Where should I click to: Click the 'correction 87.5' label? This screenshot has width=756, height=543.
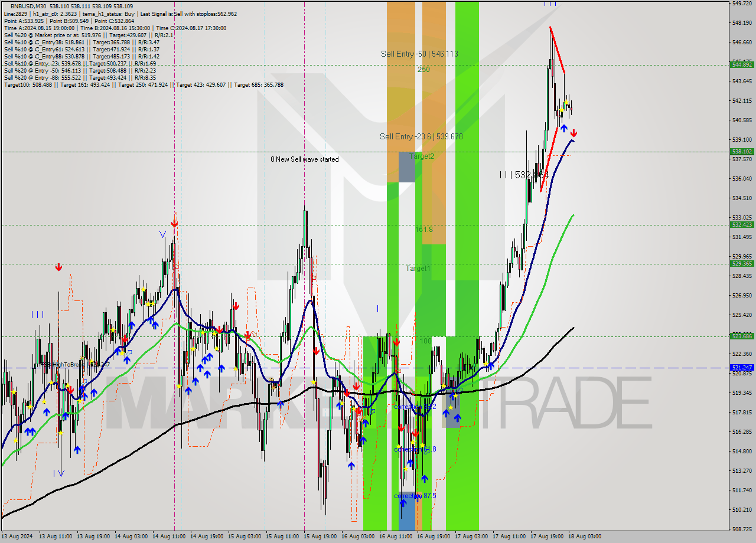click(x=415, y=496)
